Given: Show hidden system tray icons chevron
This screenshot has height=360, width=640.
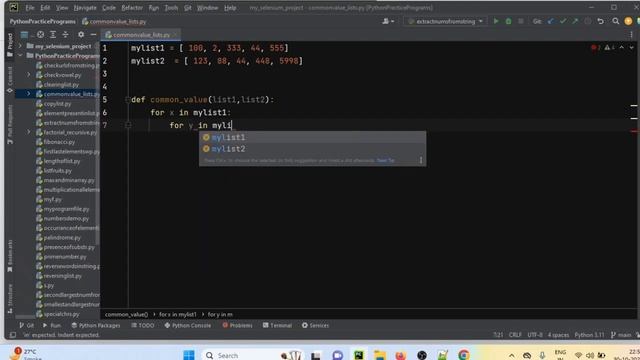Looking at the screenshot, I should [x=511, y=356].
